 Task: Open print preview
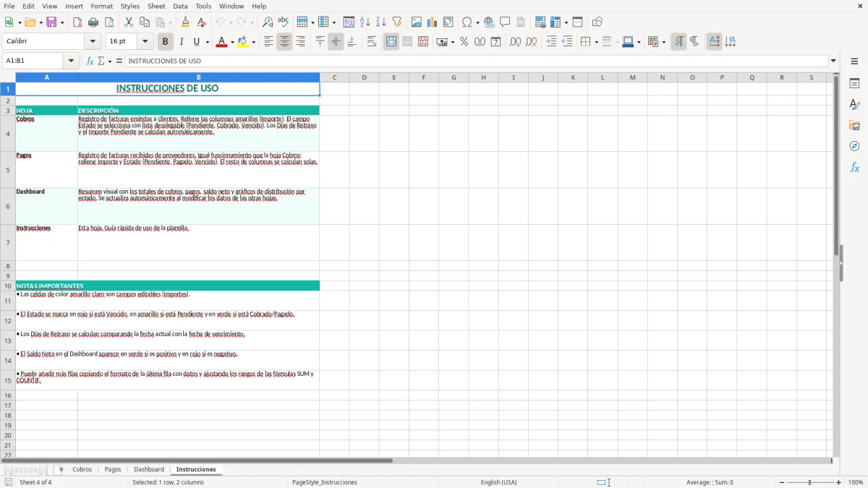[109, 22]
